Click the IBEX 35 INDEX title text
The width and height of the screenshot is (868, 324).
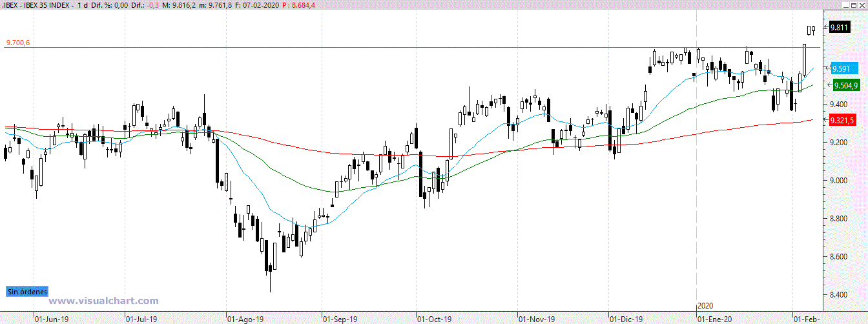[48, 5]
